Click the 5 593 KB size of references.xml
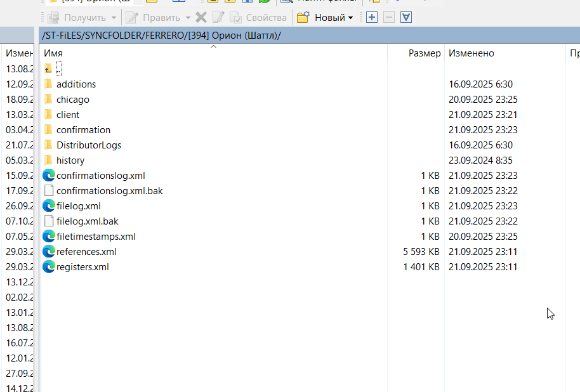The height and width of the screenshot is (392, 580). click(x=421, y=251)
